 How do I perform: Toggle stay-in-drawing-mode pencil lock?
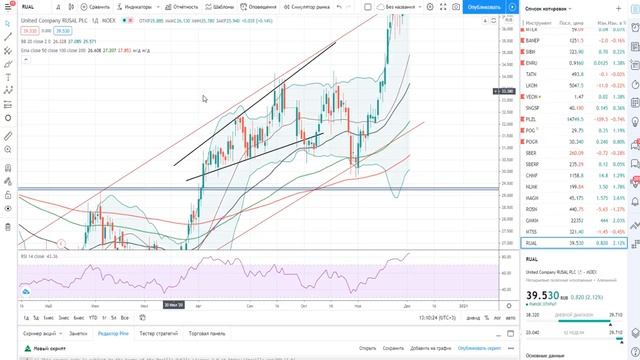coord(8,181)
